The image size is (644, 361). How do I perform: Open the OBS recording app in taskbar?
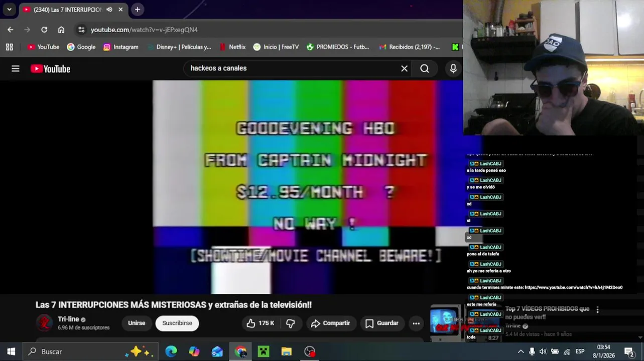point(310,351)
